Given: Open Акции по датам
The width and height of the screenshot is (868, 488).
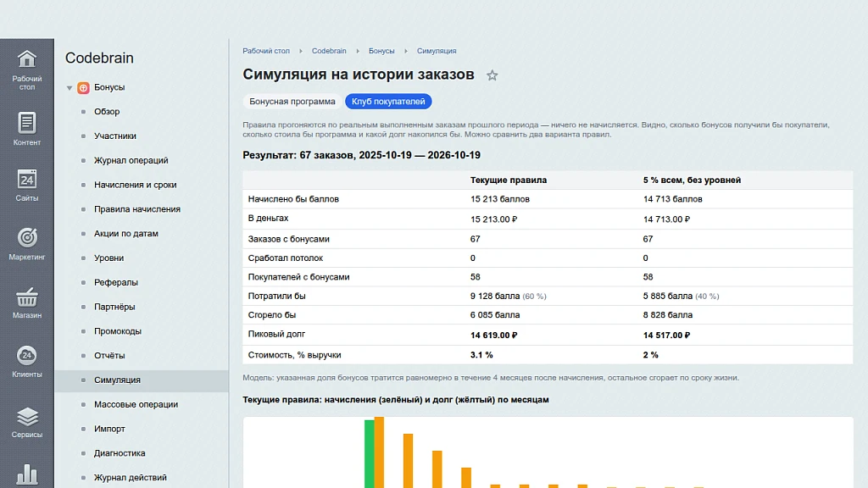Looking at the screenshot, I should (x=126, y=234).
